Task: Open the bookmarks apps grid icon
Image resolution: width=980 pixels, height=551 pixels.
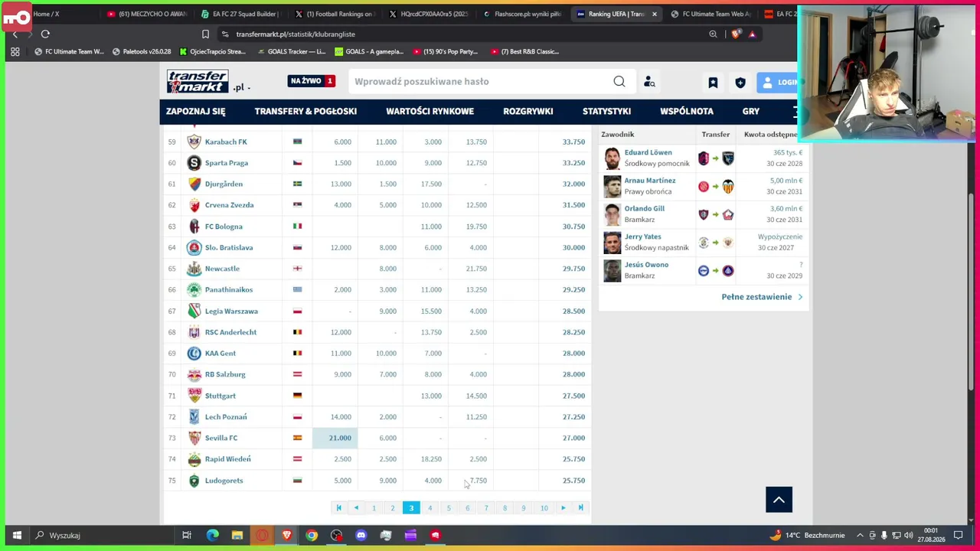Action: [15, 51]
